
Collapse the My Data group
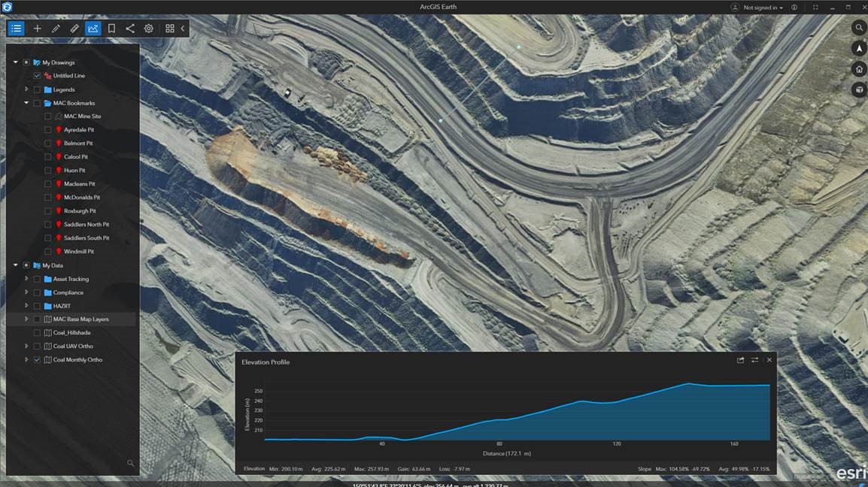[16, 265]
